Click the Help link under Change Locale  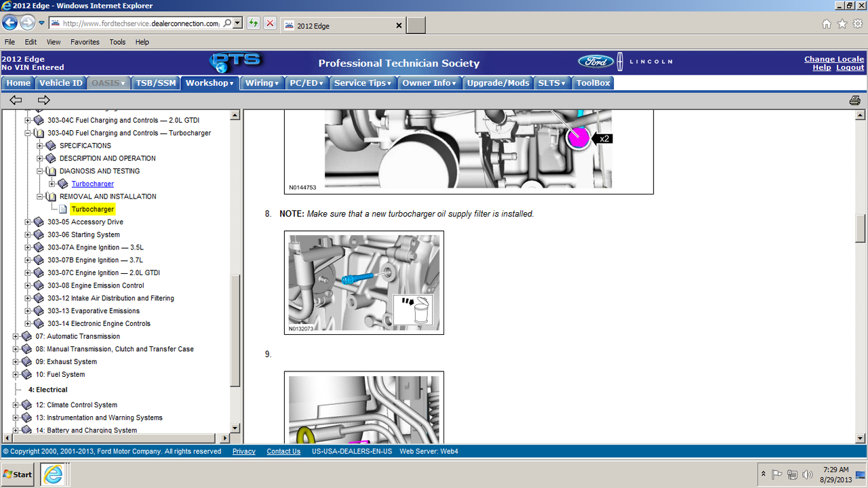pos(822,68)
